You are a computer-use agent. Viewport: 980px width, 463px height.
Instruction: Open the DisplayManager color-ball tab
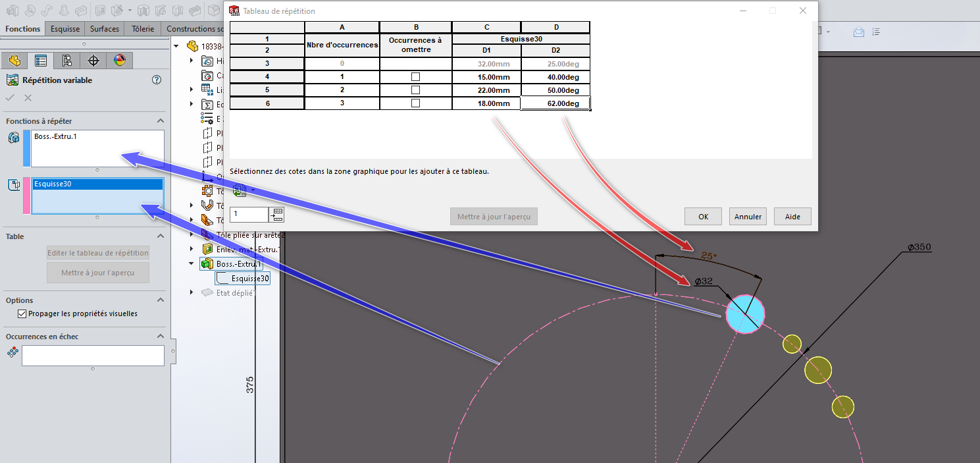119,61
